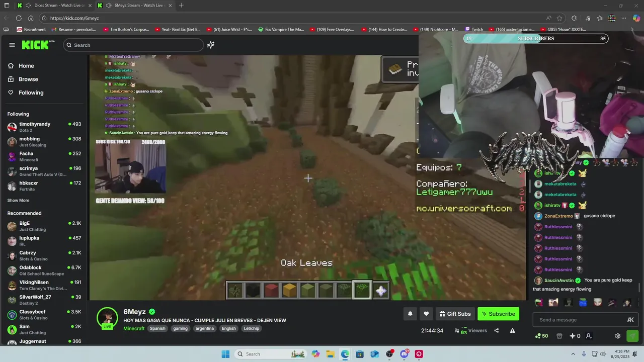The image size is (644, 362).
Task: Open a new browser tab
Action: pyautogui.click(x=181, y=5)
